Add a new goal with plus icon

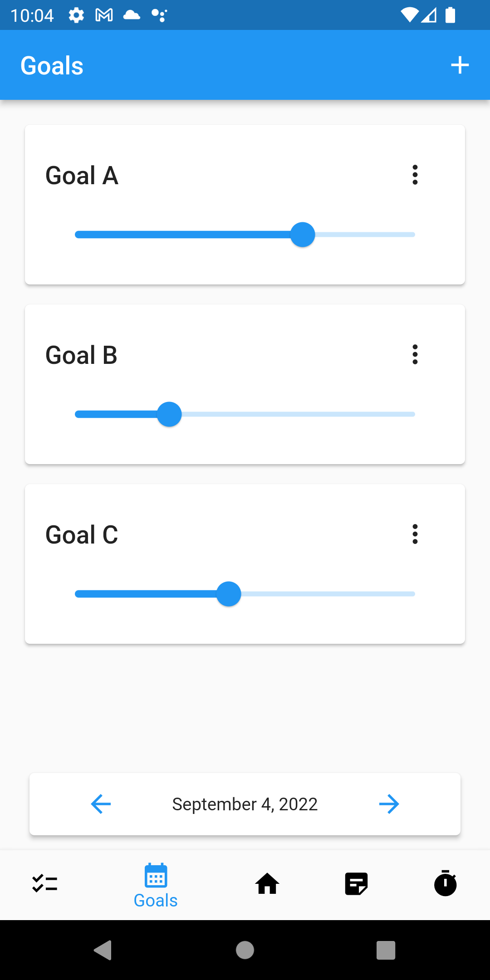(460, 65)
